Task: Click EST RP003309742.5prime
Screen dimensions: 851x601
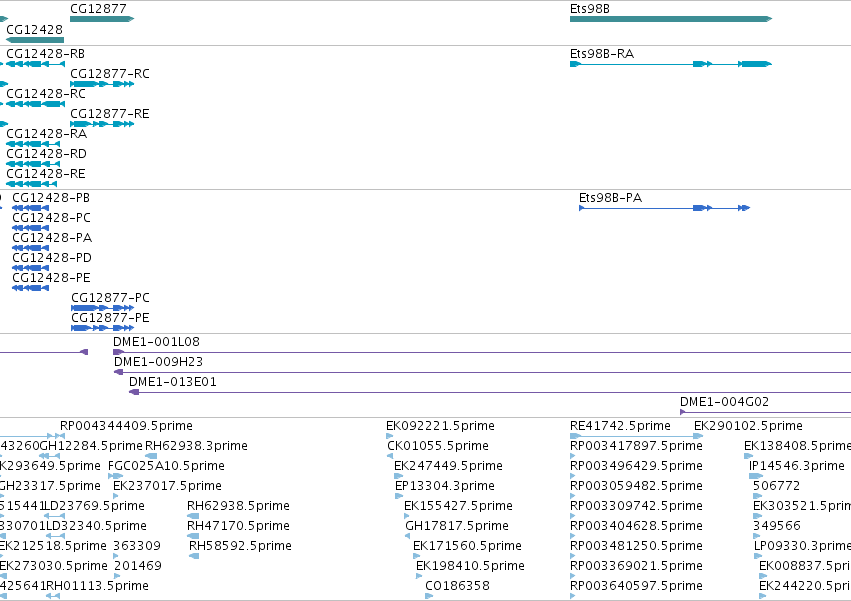Action: 636,506
